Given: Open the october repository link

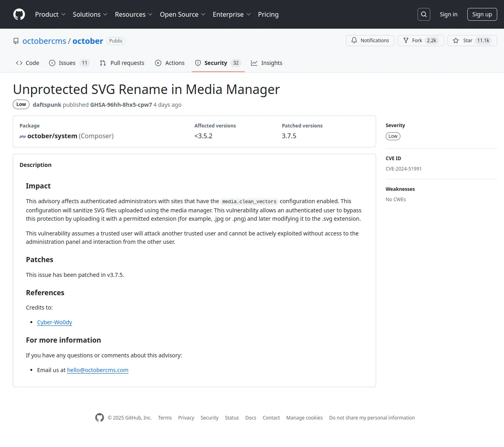Looking at the screenshot, I should pyautogui.click(x=88, y=41).
